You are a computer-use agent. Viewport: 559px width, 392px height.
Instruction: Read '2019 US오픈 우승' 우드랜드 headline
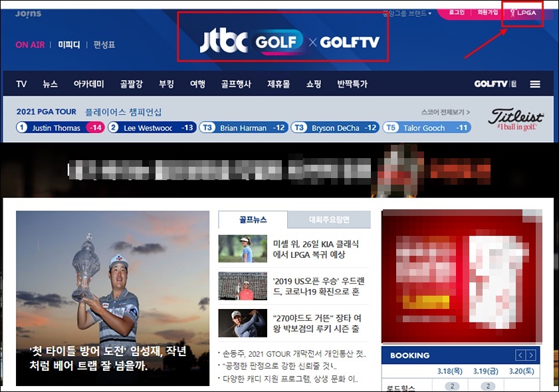point(318,286)
